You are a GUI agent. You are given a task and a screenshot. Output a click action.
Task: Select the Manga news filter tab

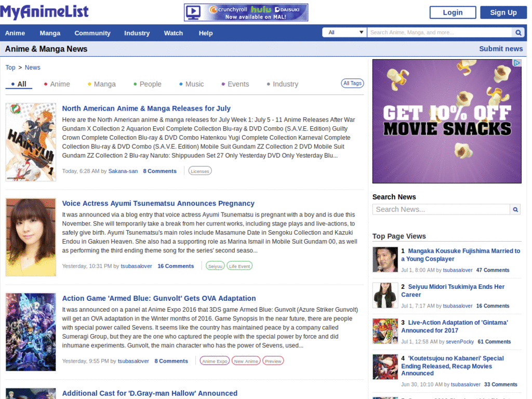tap(102, 84)
